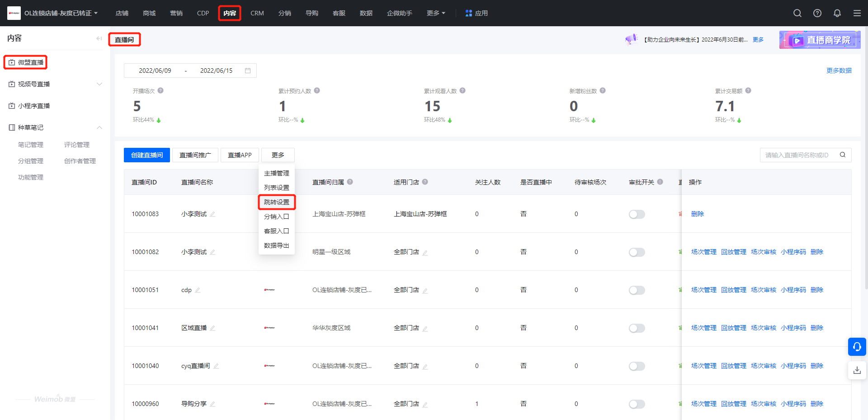Viewport: 868px width, 420px height.
Task: Open the help question-mark icon in top bar
Action: 817,13
